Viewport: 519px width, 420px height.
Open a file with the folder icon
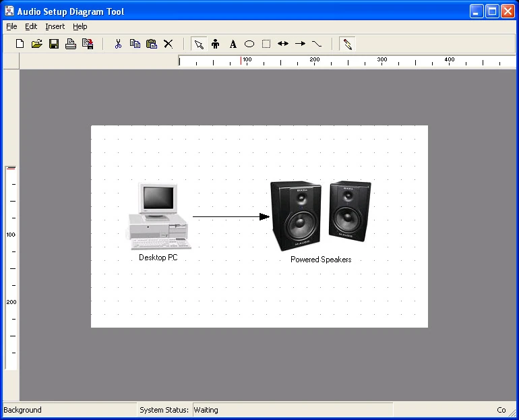(37, 44)
